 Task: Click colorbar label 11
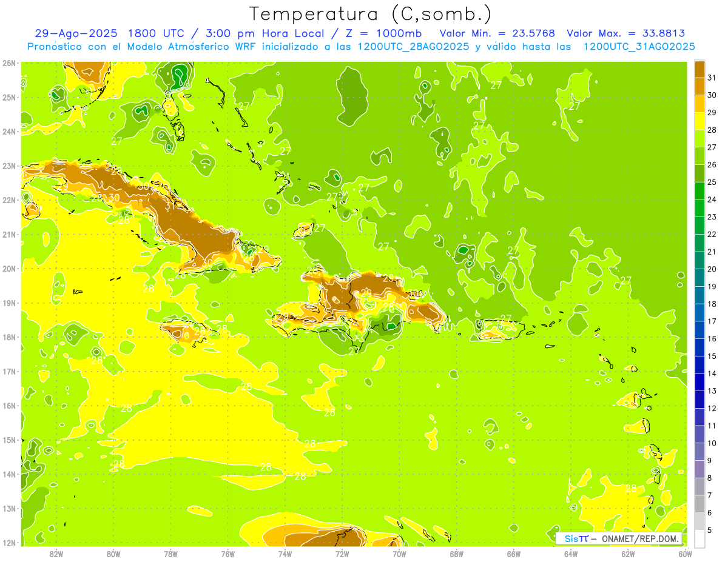(x=712, y=426)
